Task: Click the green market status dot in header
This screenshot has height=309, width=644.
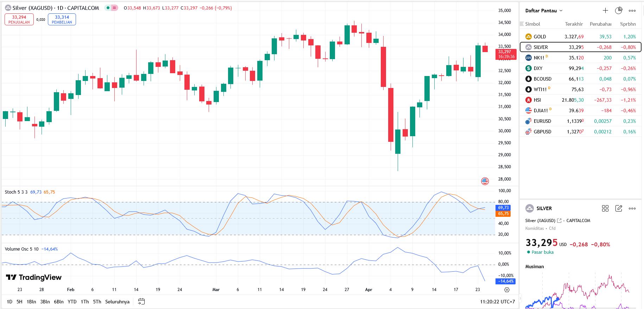Action: tap(108, 8)
